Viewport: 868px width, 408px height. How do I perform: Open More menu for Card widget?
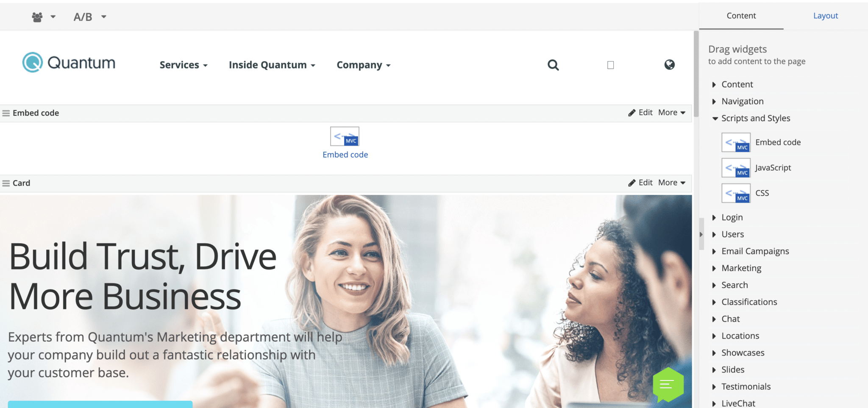pyautogui.click(x=671, y=183)
